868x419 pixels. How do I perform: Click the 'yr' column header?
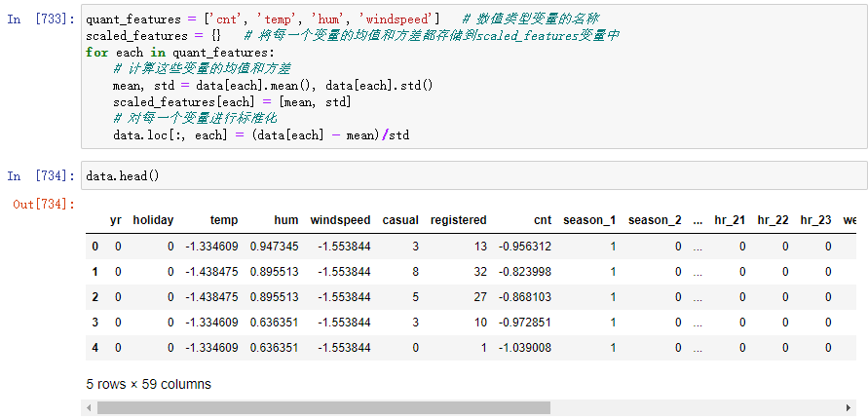(x=115, y=220)
